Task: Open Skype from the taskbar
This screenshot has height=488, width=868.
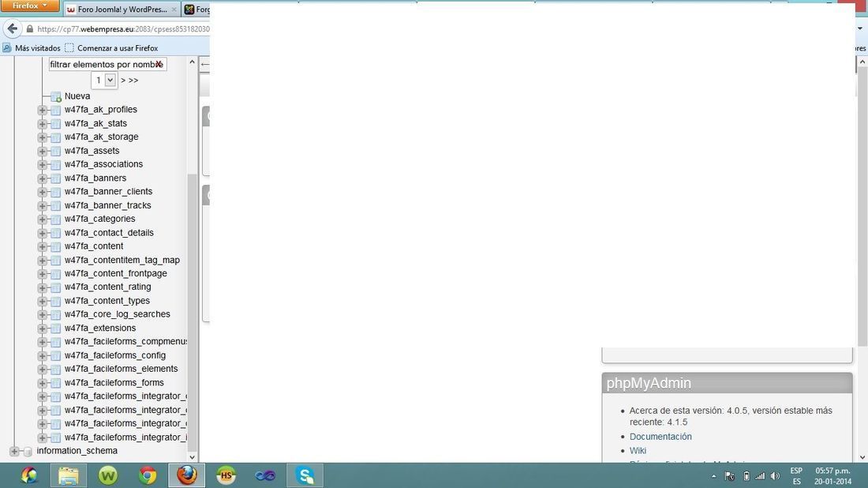Action: click(x=305, y=475)
